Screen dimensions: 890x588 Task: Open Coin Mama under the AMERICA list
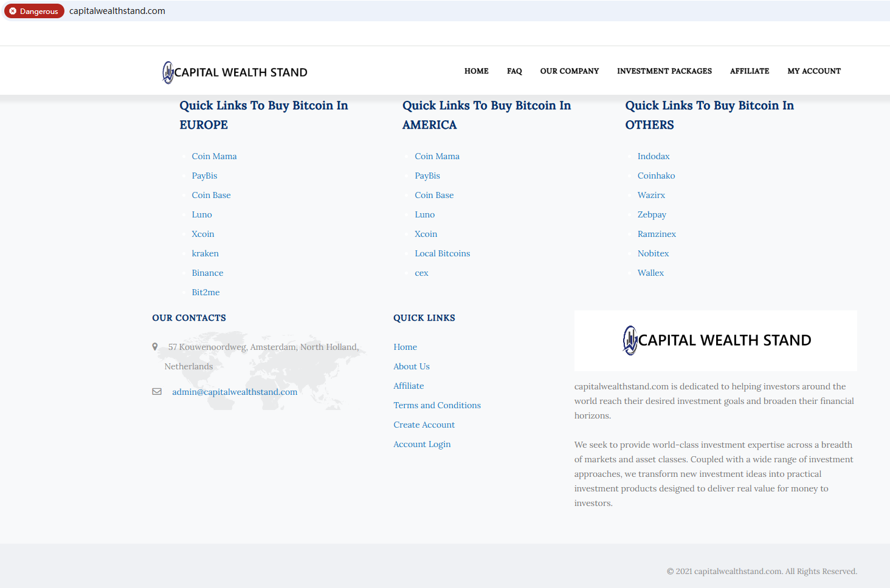[x=437, y=156]
